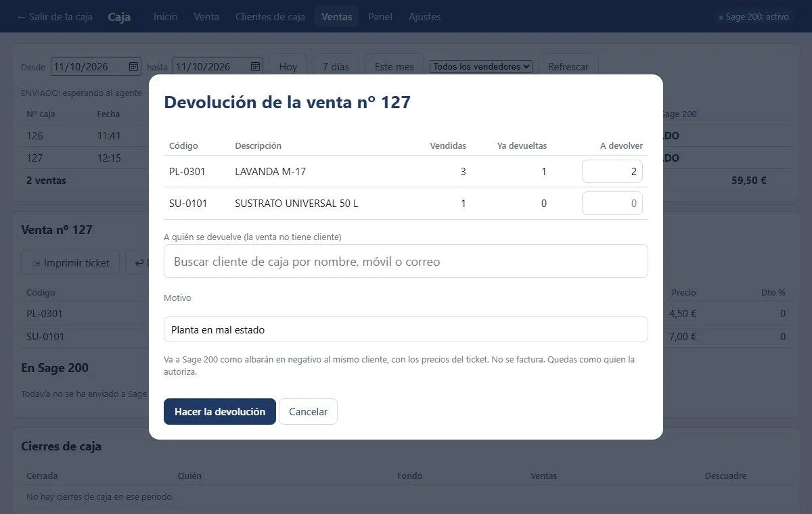Screen dimensions: 812x514
Task: Filter sales with the Hoy button
Action: (x=288, y=66)
